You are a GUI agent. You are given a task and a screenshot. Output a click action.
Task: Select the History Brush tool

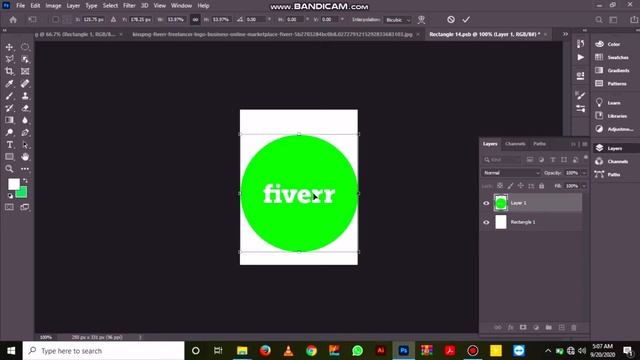tap(9, 108)
